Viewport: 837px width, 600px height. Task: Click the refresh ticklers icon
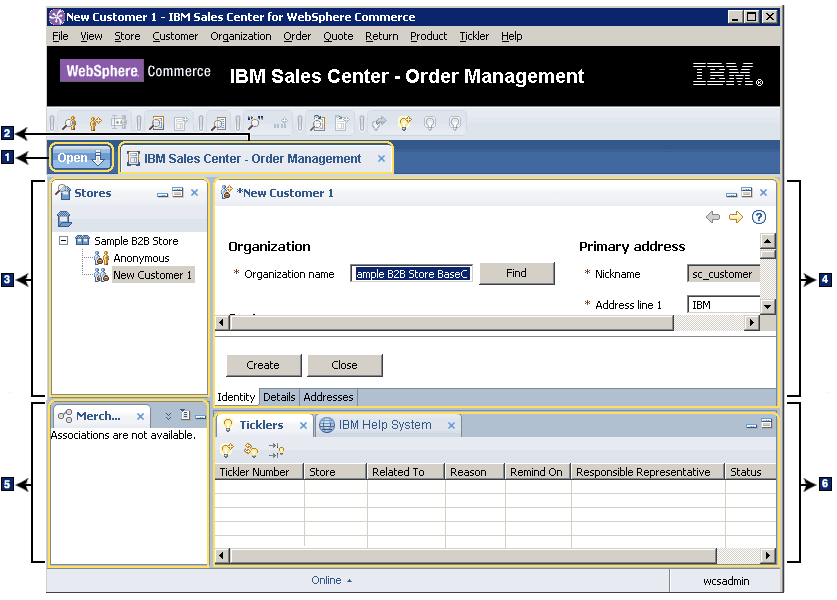click(x=251, y=450)
